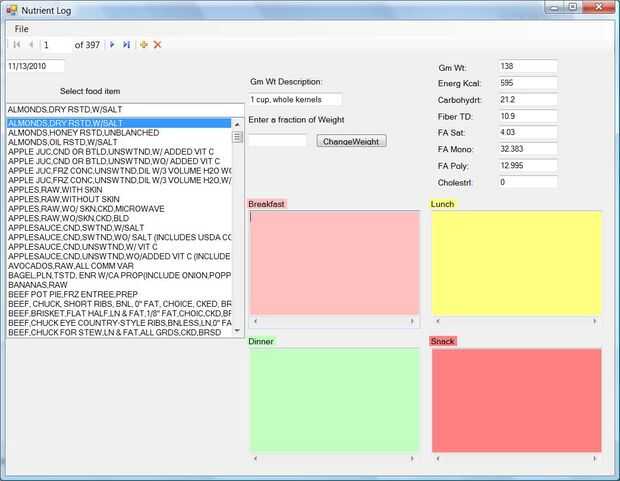The image size is (620, 481).
Task: Click the FA Sat value field
Action: click(x=528, y=133)
